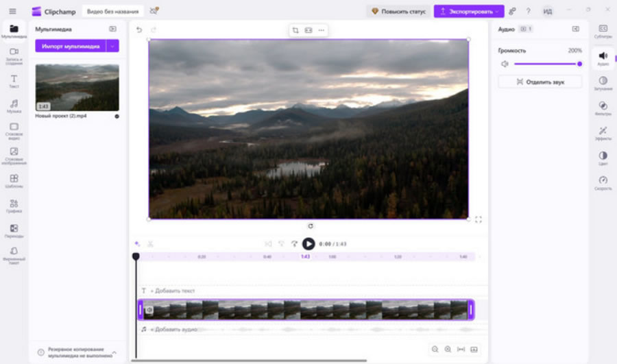Click the timeline playhead marker
Image resolution: width=617 pixels, height=364 pixels.
(136, 256)
